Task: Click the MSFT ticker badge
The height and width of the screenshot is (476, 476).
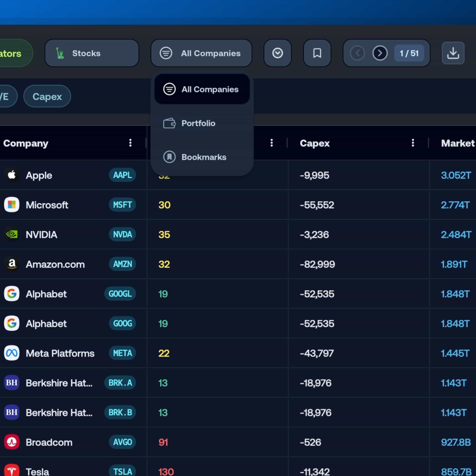Action: tap(123, 205)
